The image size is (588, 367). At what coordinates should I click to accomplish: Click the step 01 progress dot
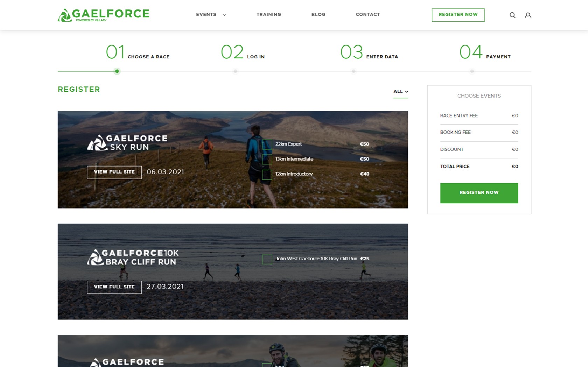117,71
